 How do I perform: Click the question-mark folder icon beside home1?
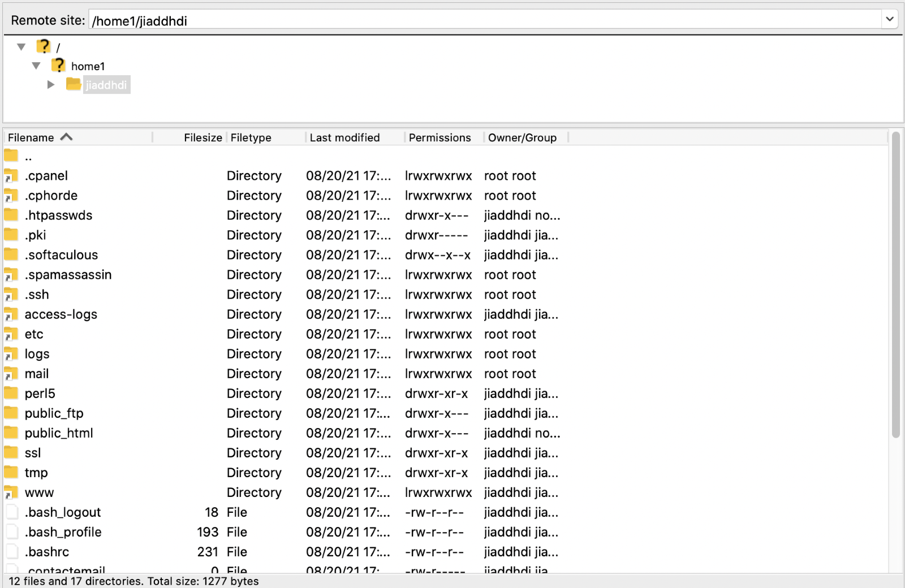click(x=59, y=65)
